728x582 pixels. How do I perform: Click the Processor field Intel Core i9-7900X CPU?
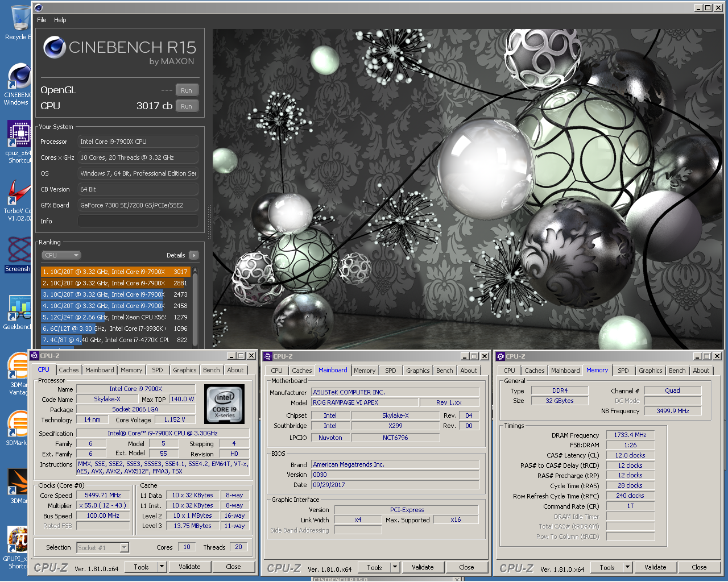coord(138,142)
